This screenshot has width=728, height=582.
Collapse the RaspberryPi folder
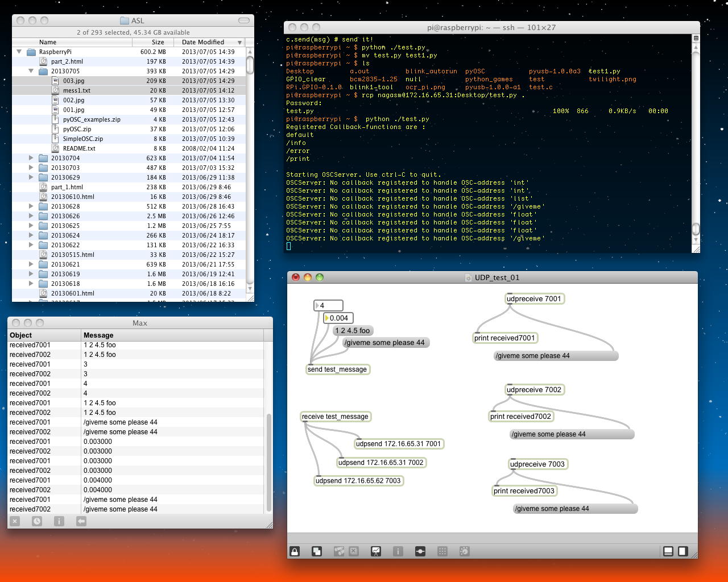click(x=19, y=52)
